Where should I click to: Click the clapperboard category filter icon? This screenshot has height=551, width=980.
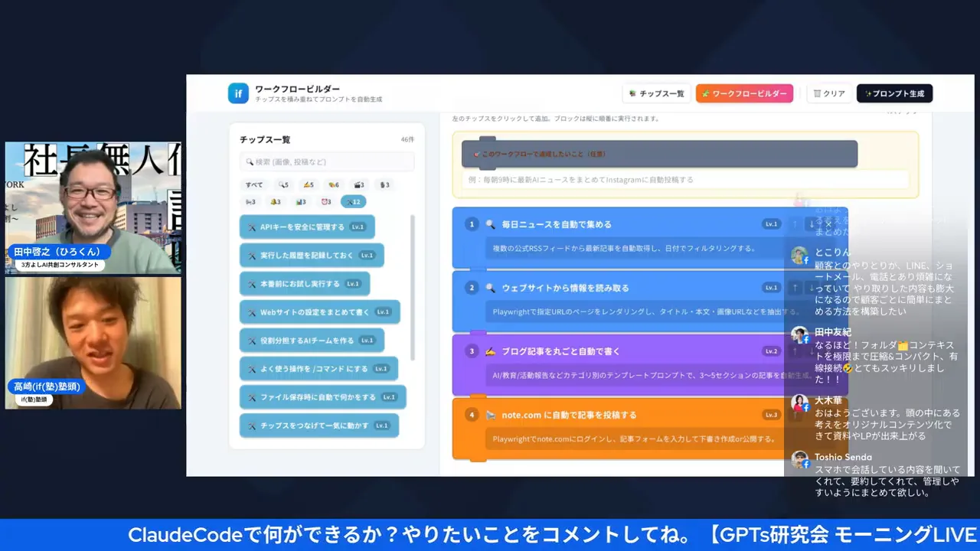pyautogui.click(x=358, y=184)
